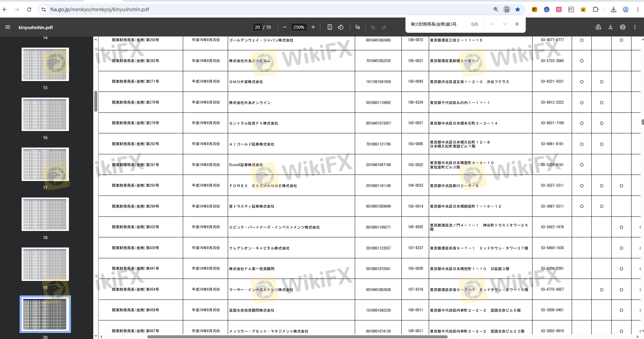This screenshot has width=644, height=339.
Task: Open the browser zoom magnifier in address bar
Action: 496,9
